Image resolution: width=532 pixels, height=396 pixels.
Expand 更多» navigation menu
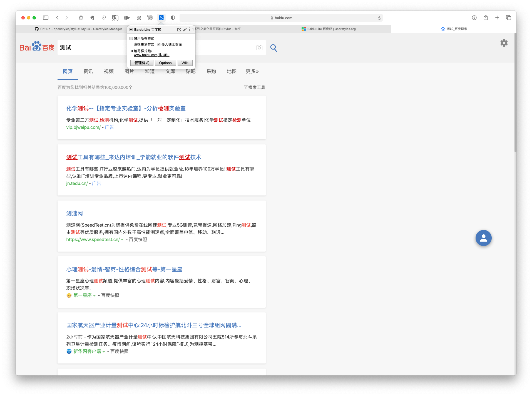252,71
